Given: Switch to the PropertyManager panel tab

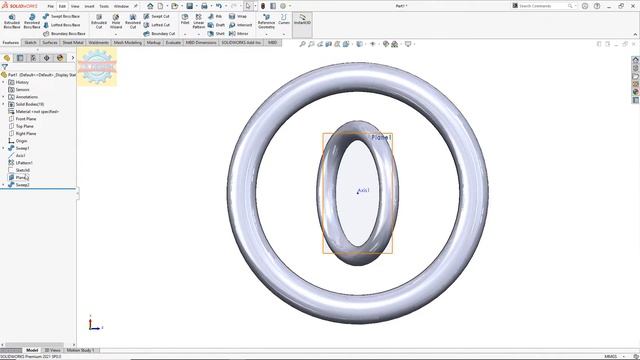Looking at the screenshot, I should point(20,58).
